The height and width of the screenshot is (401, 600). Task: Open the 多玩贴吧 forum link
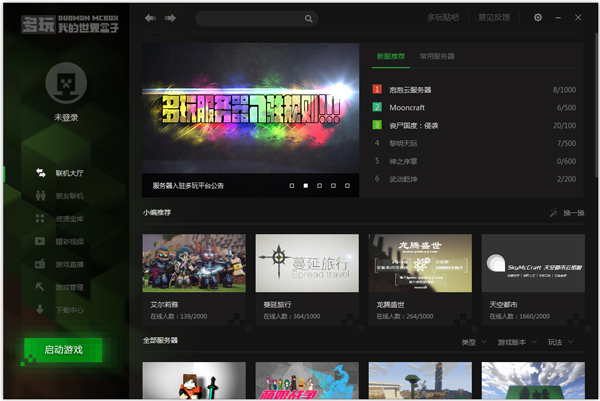click(443, 18)
